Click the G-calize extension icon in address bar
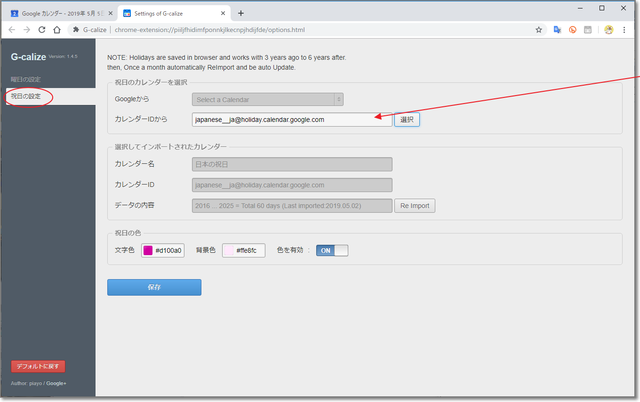Viewport: 640px width, 402px height. (x=77, y=30)
